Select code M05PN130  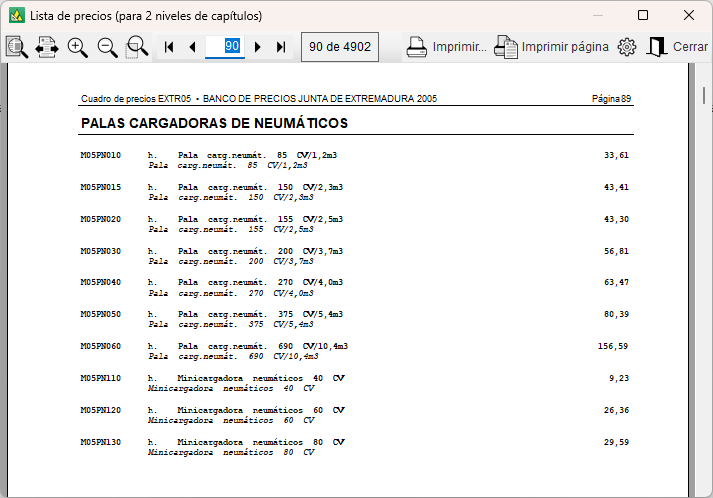click(x=100, y=442)
